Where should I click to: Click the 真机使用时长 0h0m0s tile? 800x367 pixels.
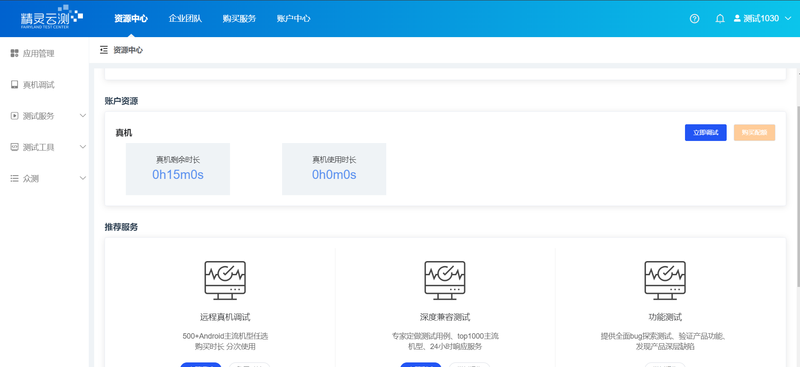(334, 169)
